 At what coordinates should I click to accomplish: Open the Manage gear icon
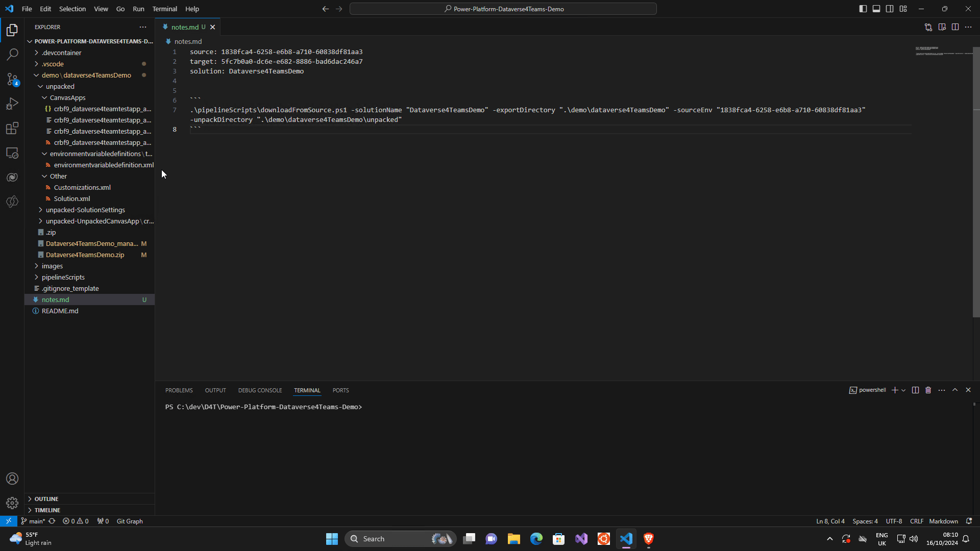pyautogui.click(x=12, y=503)
